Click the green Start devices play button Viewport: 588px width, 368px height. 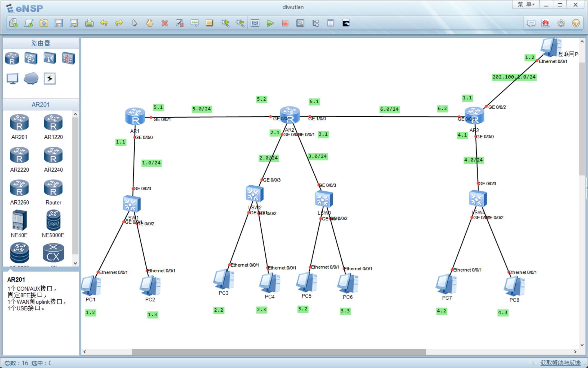click(x=270, y=23)
